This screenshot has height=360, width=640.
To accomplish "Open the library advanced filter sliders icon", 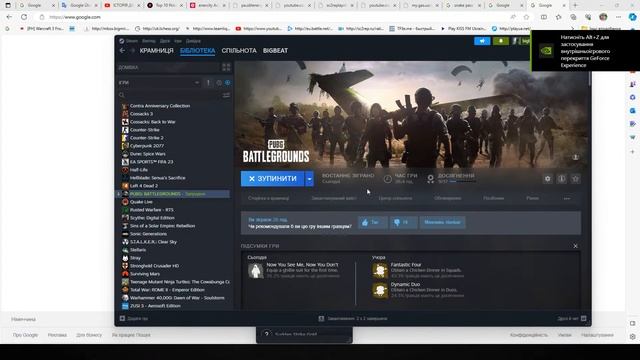I will pos(226,95).
